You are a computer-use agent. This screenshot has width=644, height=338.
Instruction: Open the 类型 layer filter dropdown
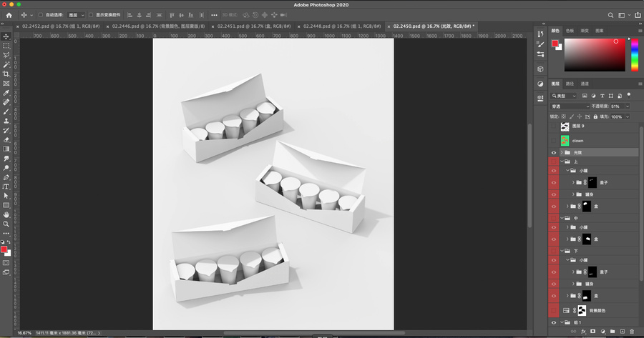coord(564,96)
